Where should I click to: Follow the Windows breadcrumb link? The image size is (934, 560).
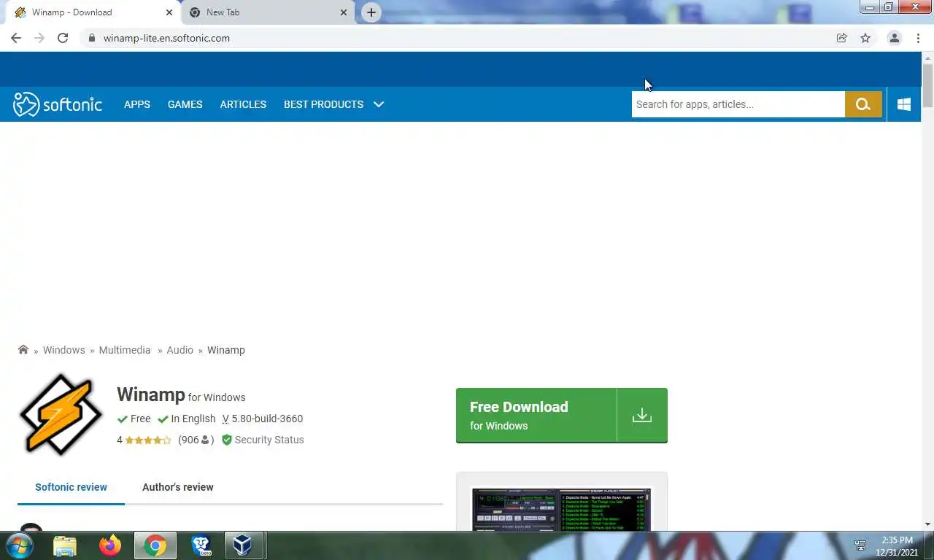pos(63,350)
